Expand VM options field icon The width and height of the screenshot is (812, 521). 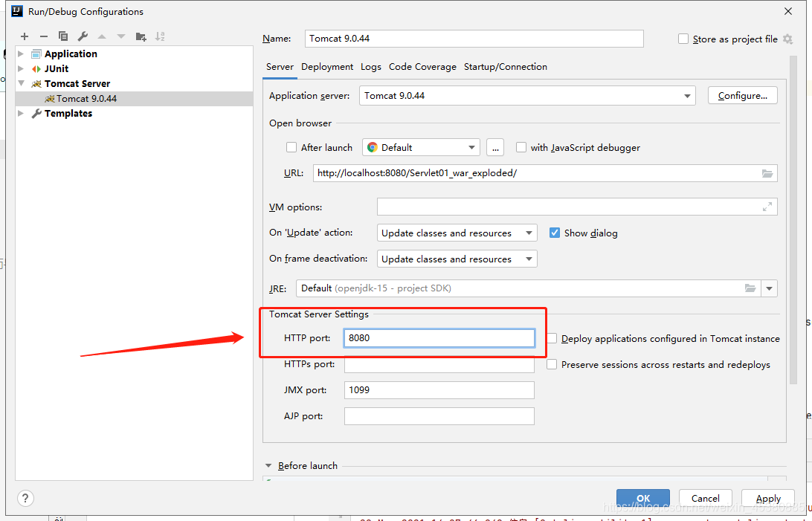tap(767, 207)
